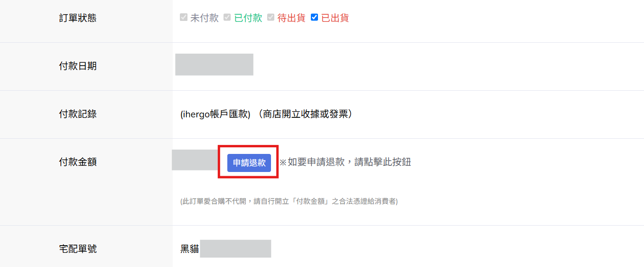Toggle the 未付款 checkbox
This screenshot has width=644, height=267.
tap(184, 18)
